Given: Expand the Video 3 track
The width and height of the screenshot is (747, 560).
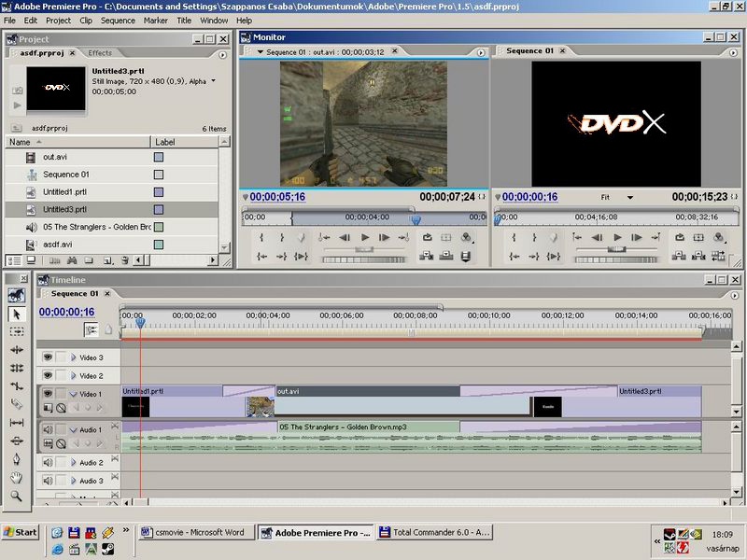Looking at the screenshot, I should click(x=74, y=357).
